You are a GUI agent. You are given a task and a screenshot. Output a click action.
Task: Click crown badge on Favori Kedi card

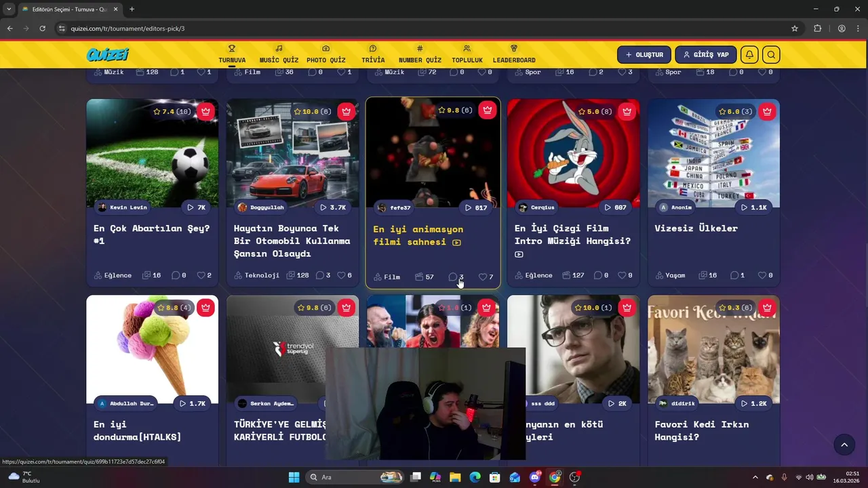(x=767, y=308)
